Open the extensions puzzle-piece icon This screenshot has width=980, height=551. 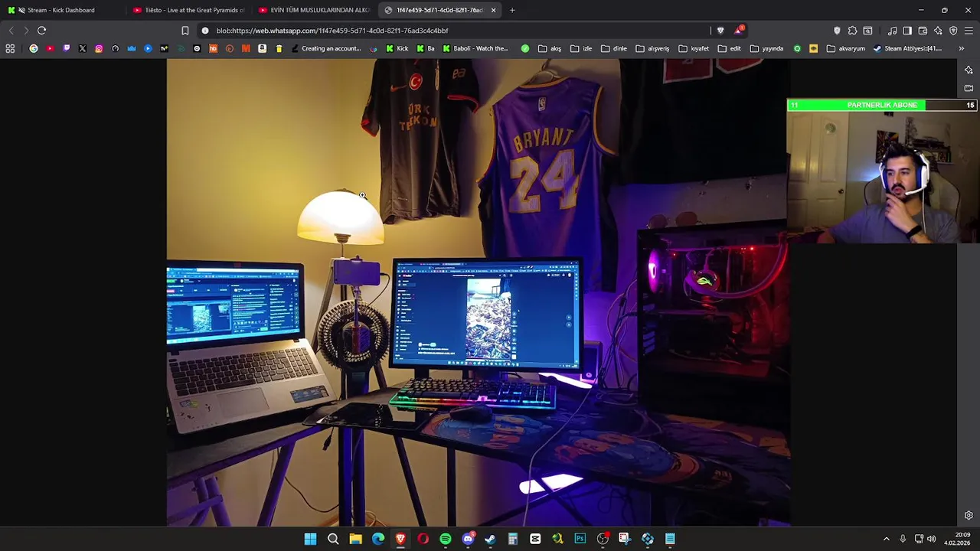coord(852,31)
